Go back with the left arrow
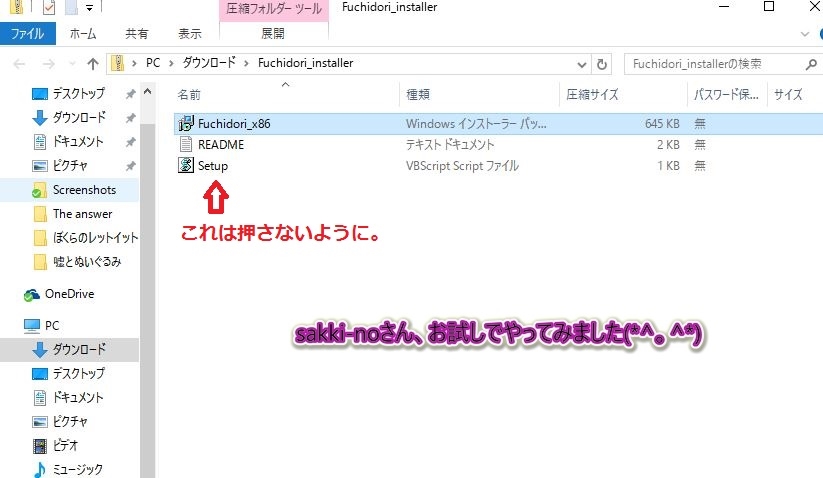This screenshot has width=823, height=478. [x=19, y=64]
